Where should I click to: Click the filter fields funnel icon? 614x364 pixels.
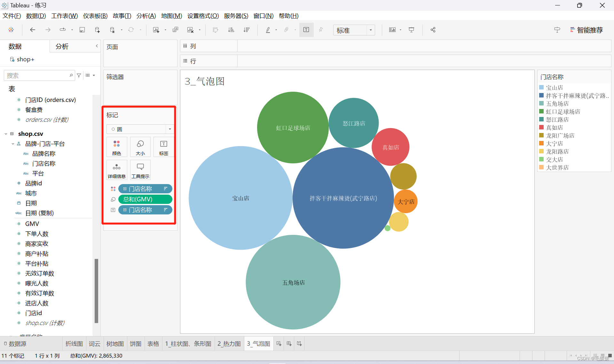[79, 75]
